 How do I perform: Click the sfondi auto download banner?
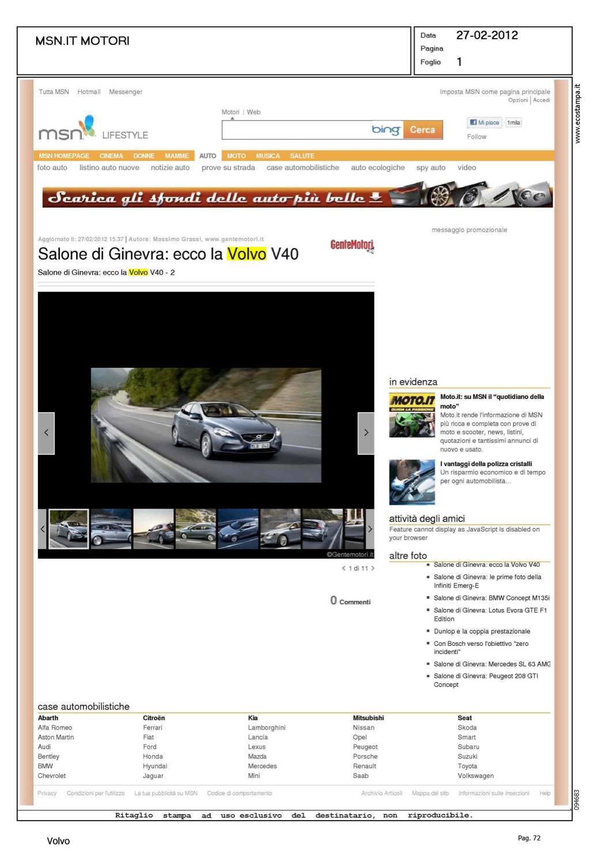(297, 197)
